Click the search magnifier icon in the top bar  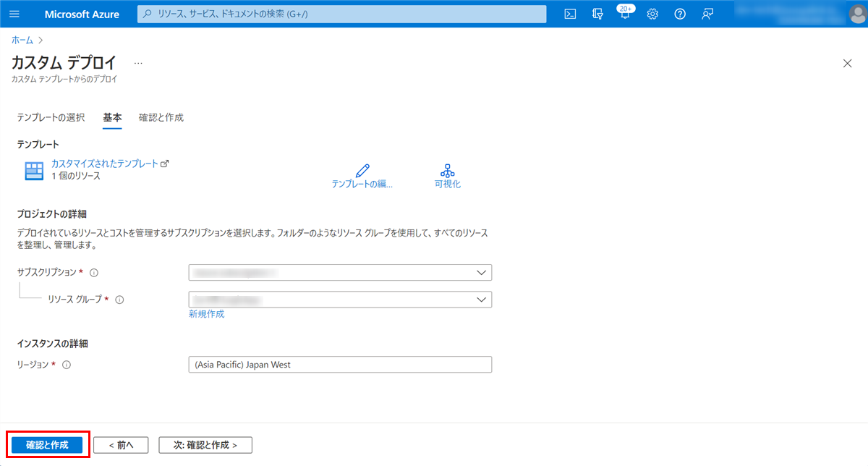pos(148,14)
